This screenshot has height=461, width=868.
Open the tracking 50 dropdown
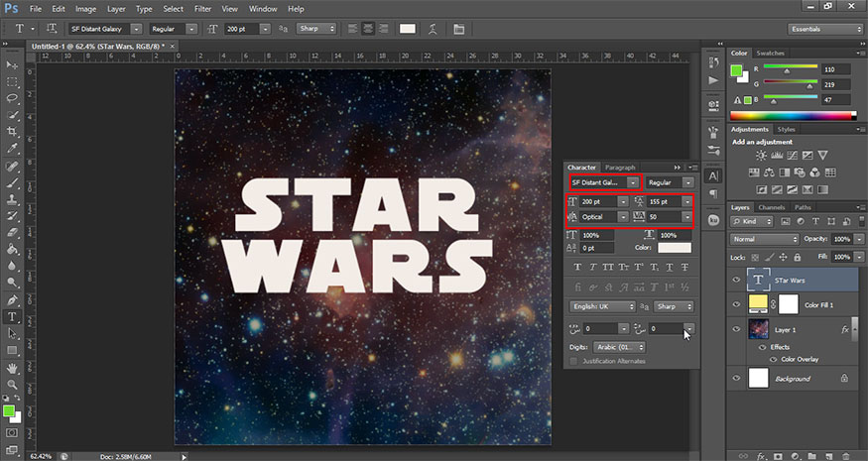point(687,217)
